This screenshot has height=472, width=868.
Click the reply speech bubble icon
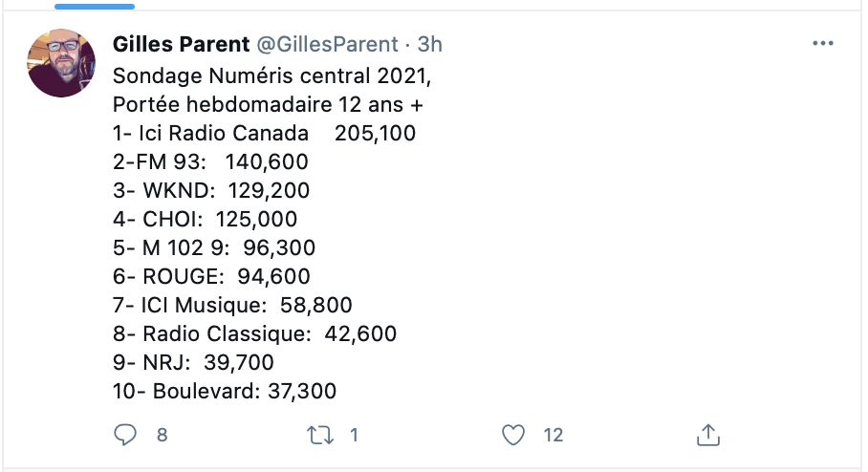(x=125, y=435)
